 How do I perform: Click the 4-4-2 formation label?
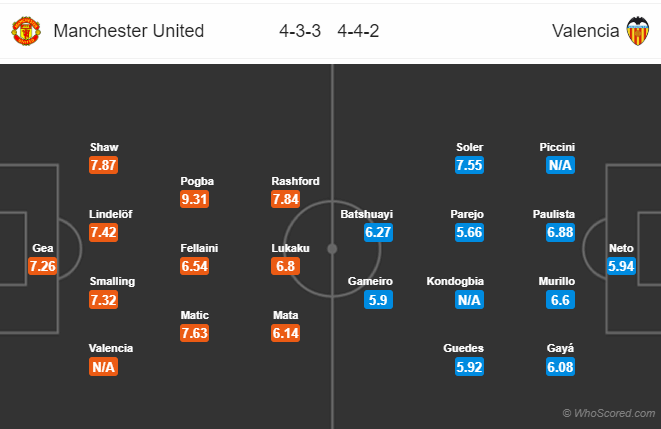[x=358, y=31]
